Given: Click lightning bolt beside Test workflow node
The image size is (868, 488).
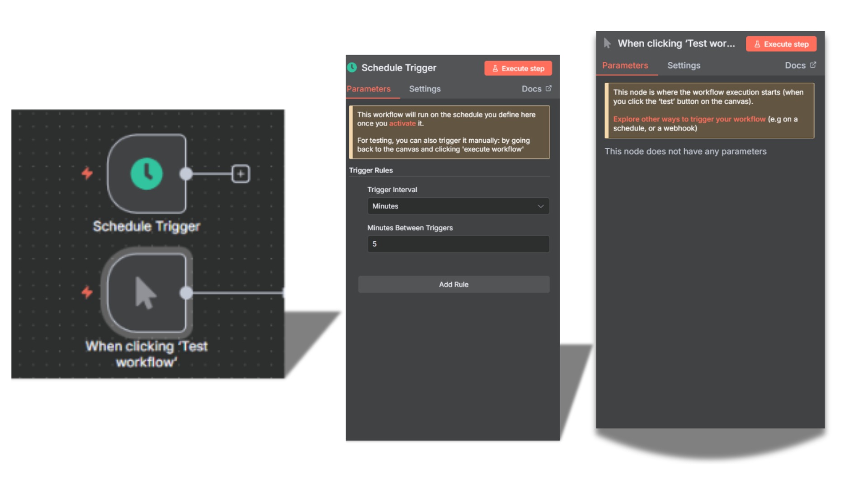Looking at the screenshot, I should click(87, 292).
